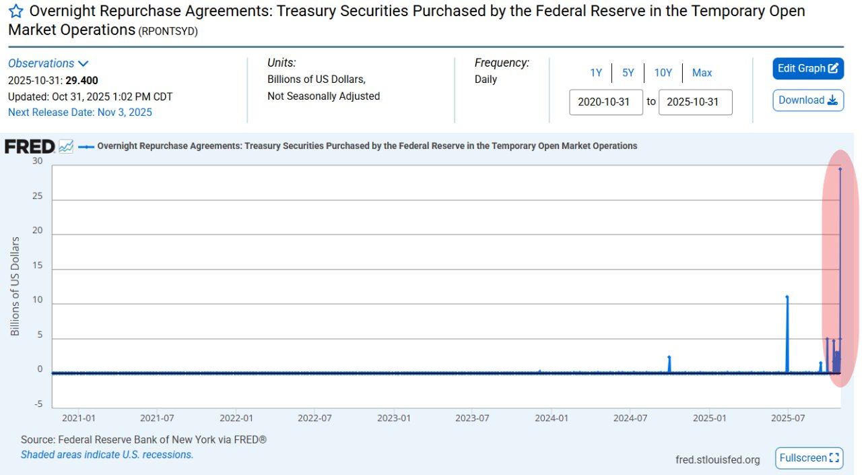Click the blue line marker in the graph legend
868x475 pixels.
pos(86,146)
